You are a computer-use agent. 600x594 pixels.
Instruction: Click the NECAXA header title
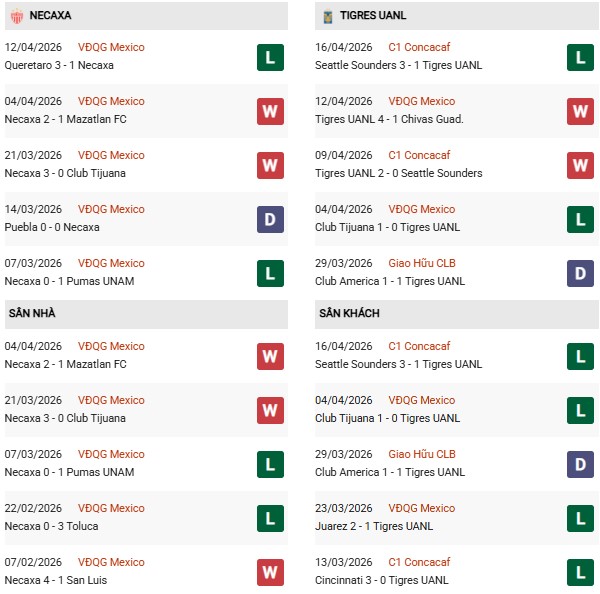click(x=50, y=16)
